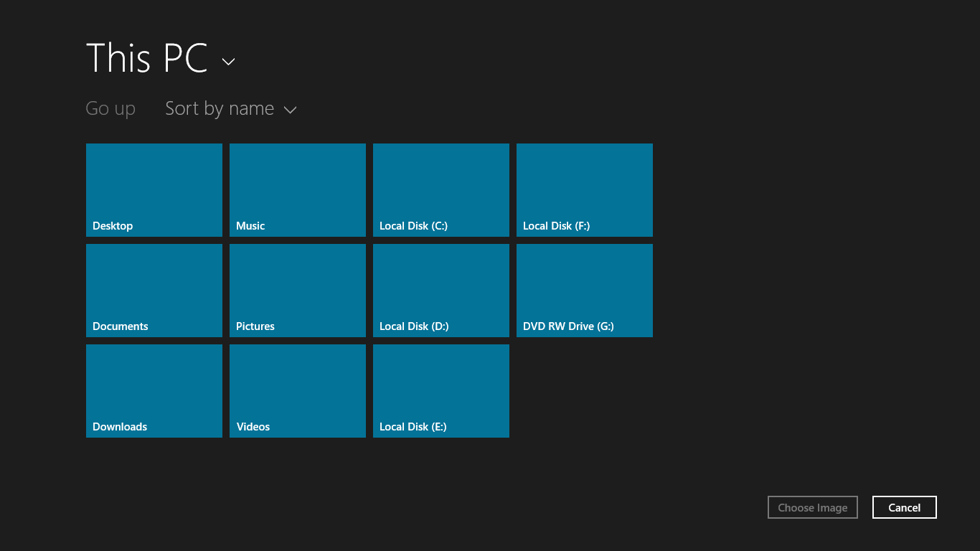Select Local Disk (E:)
The image size is (980, 551).
point(440,391)
